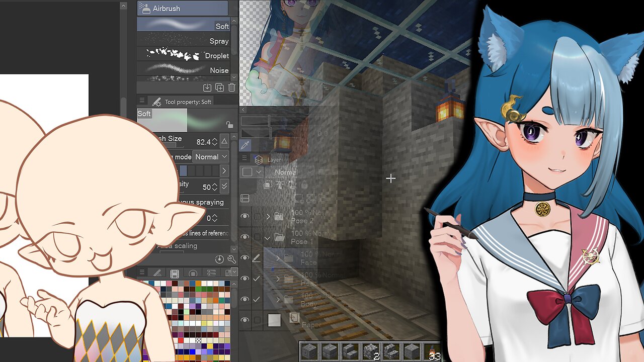The height and width of the screenshot is (362, 644).
Task: Open the Airbrush sub tool group tab
Action: [x=182, y=8]
